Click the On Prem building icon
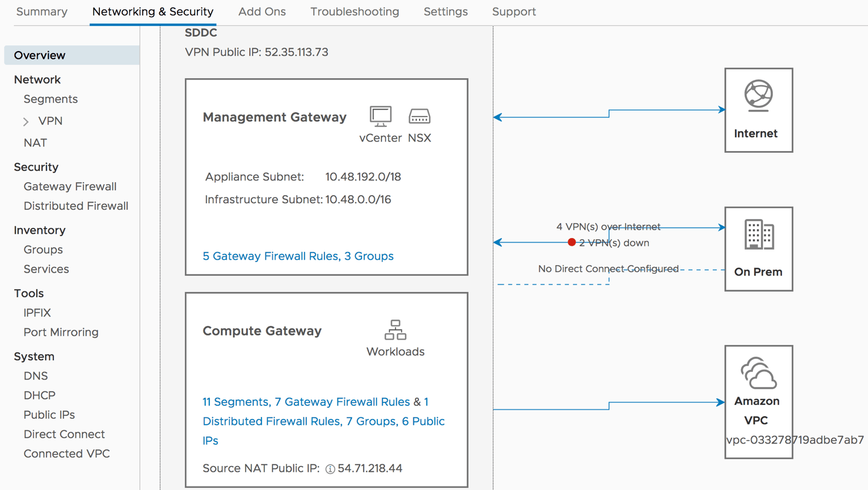The height and width of the screenshot is (490, 868). (759, 234)
